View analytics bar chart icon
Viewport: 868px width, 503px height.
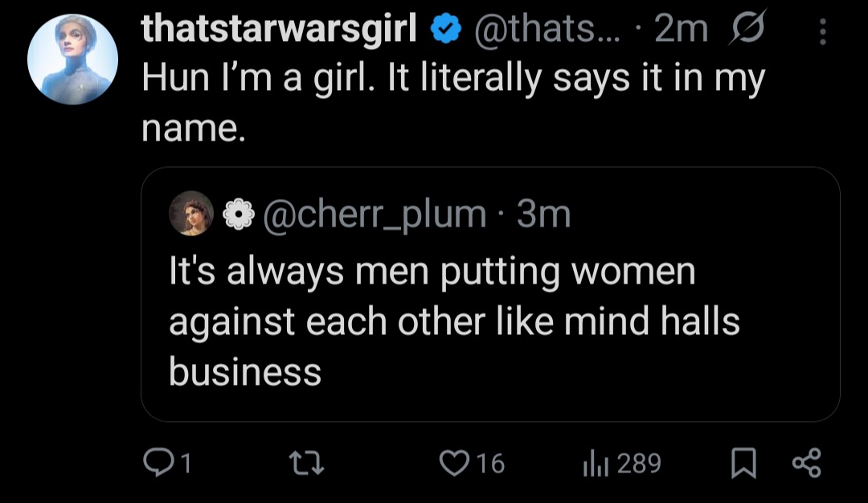[596, 464]
